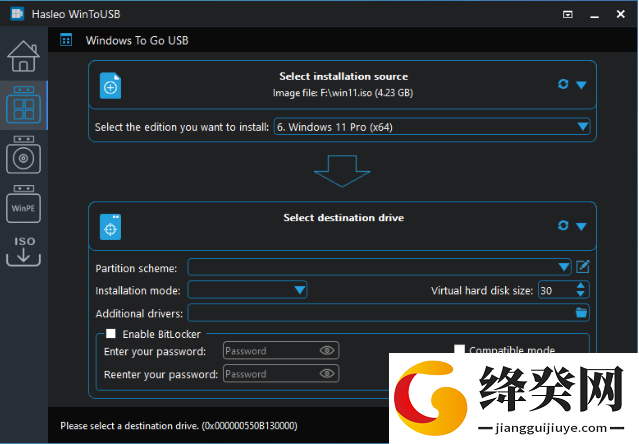Show password in Enter your password field
Screen dimensions: 639x444
pyautogui.click(x=327, y=350)
